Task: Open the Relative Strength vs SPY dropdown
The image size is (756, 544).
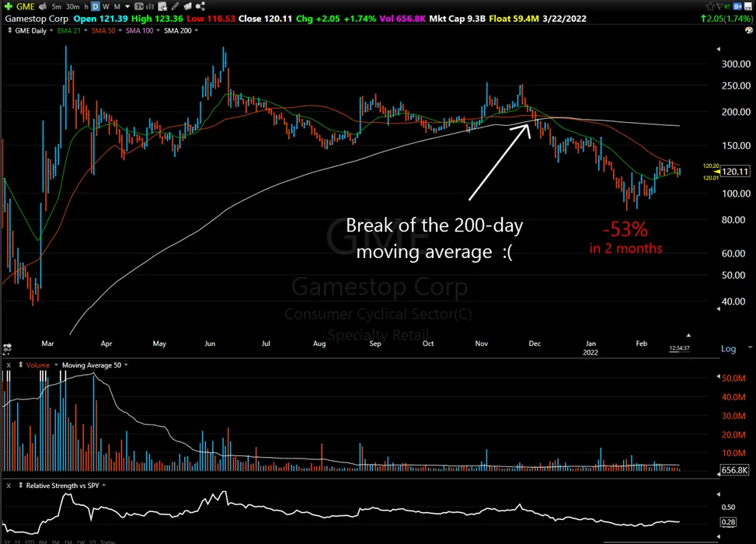Action: click(x=103, y=486)
